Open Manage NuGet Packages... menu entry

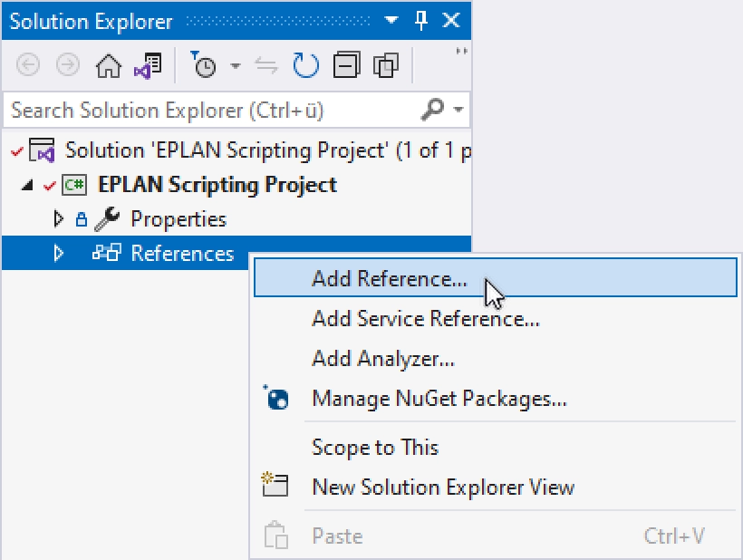(496, 399)
